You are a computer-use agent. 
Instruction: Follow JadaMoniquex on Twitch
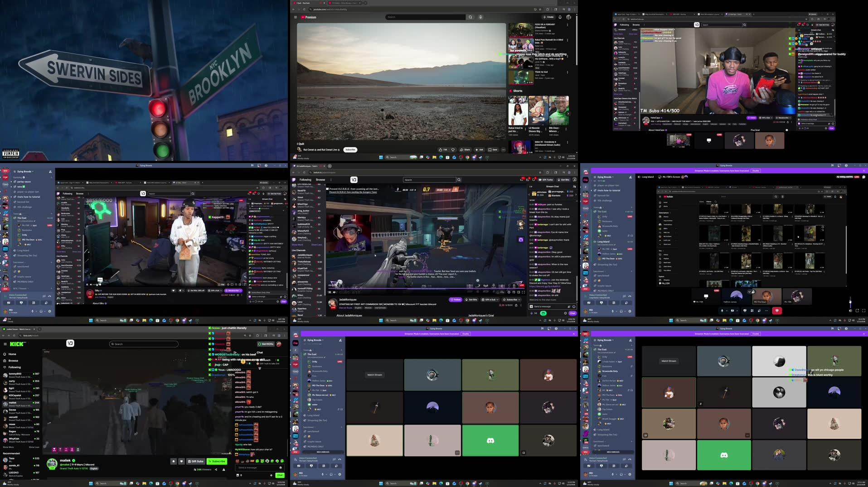click(x=456, y=299)
